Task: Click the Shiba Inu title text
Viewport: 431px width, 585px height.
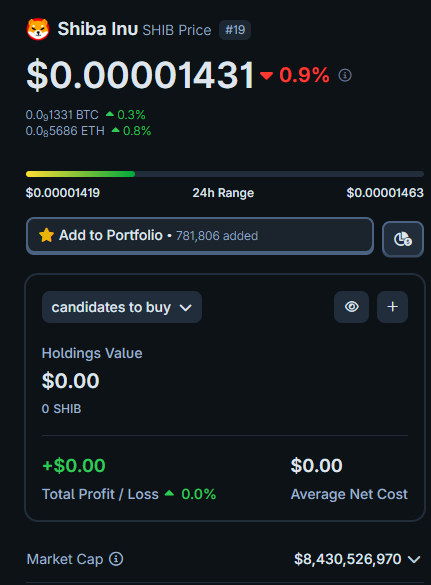Action: pyautogui.click(x=98, y=29)
